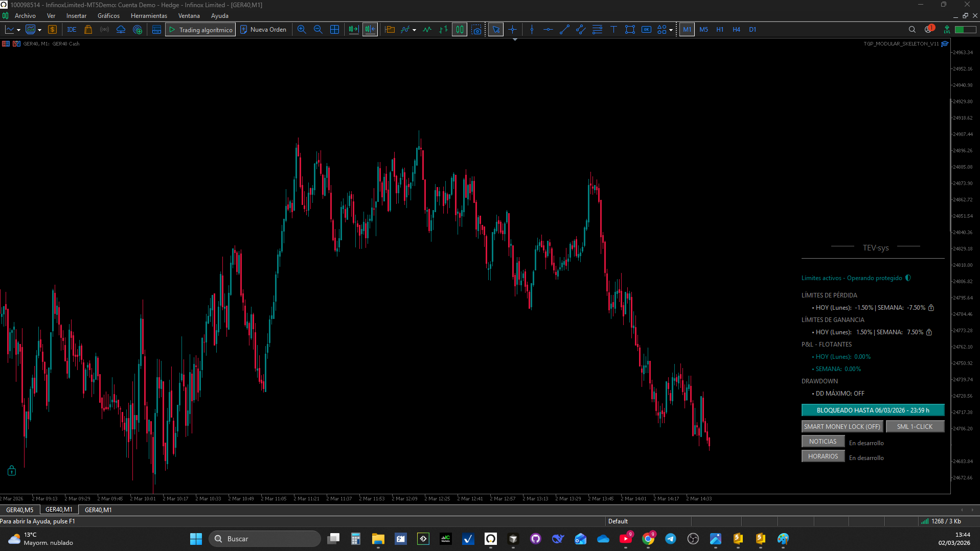
Task: Open the MQL IDE editor
Action: coord(72,30)
